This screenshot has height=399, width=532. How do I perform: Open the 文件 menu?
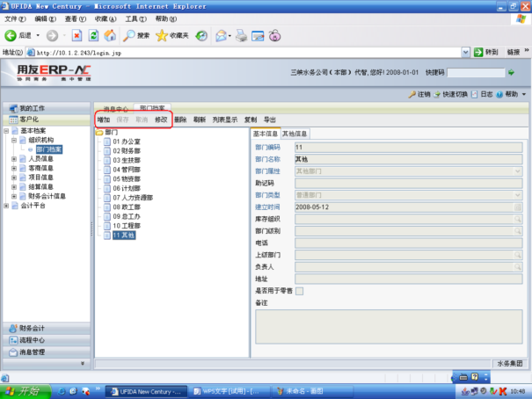click(15, 19)
